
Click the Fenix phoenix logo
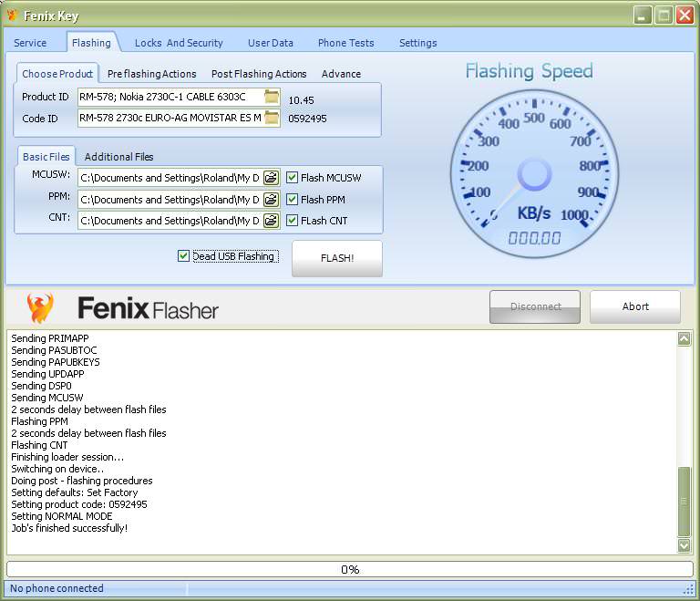(x=40, y=308)
